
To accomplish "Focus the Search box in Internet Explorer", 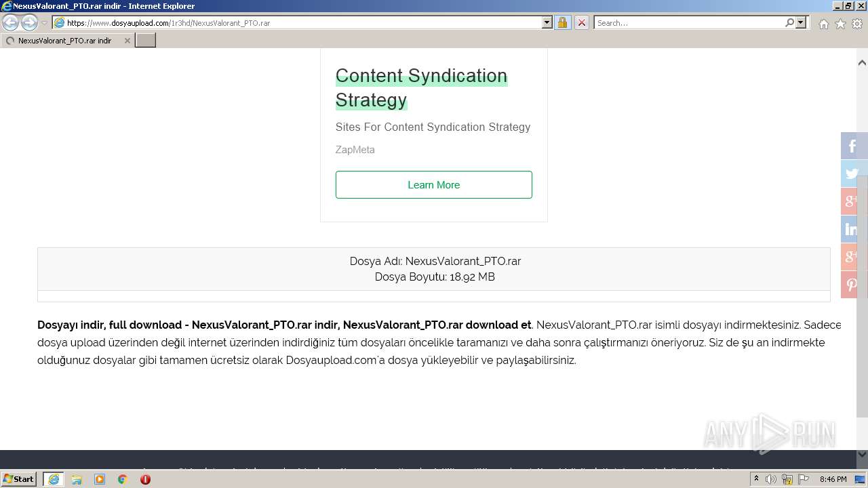I will click(x=688, y=23).
